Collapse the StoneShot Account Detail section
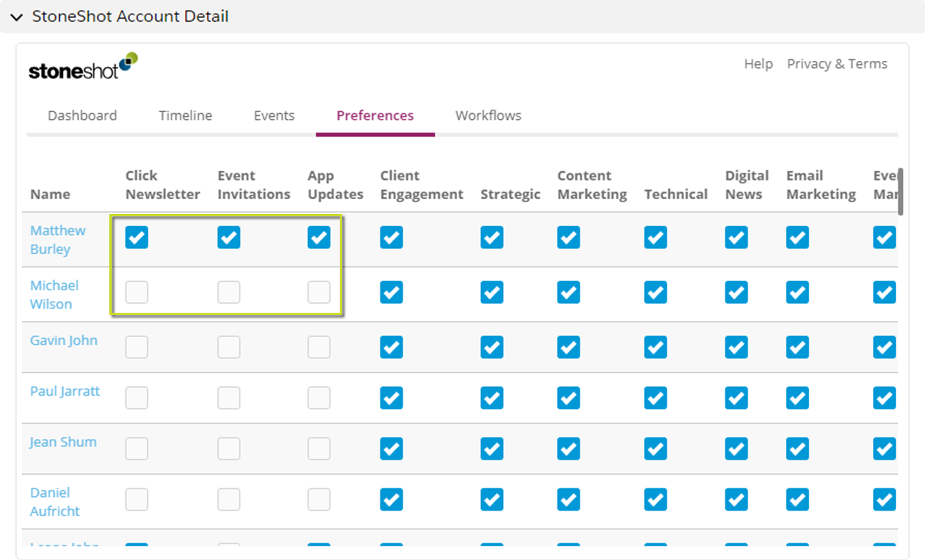Image resolution: width=925 pixels, height=560 pixels. (x=17, y=17)
